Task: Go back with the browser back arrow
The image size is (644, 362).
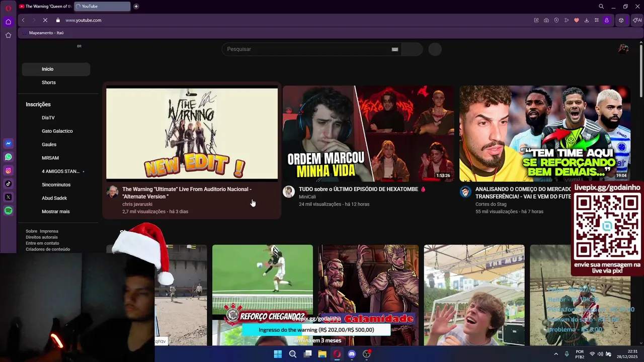Action: tap(23, 20)
